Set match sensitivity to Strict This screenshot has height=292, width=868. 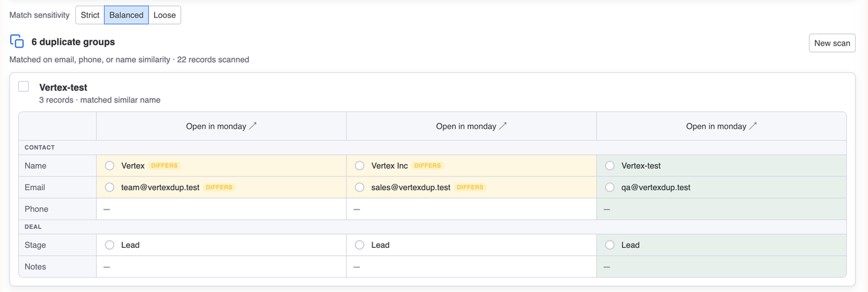coord(90,15)
